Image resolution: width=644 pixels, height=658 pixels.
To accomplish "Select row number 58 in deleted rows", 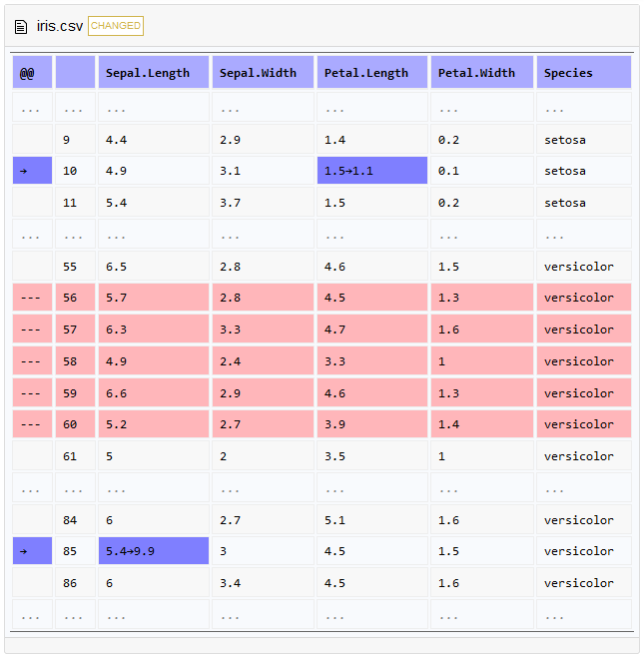I will point(75,361).
